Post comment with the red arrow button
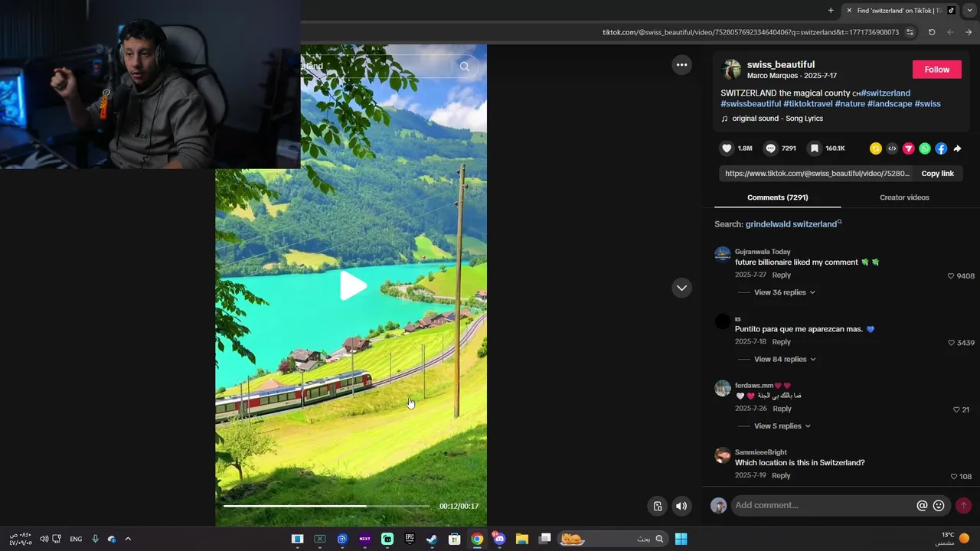 (963, 505)
